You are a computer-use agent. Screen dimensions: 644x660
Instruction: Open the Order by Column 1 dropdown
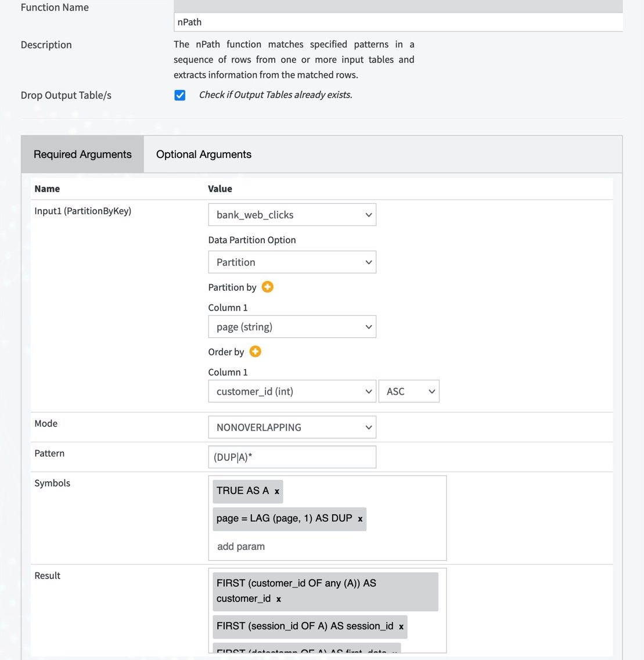pyautogui.click(x=292, y=391)
